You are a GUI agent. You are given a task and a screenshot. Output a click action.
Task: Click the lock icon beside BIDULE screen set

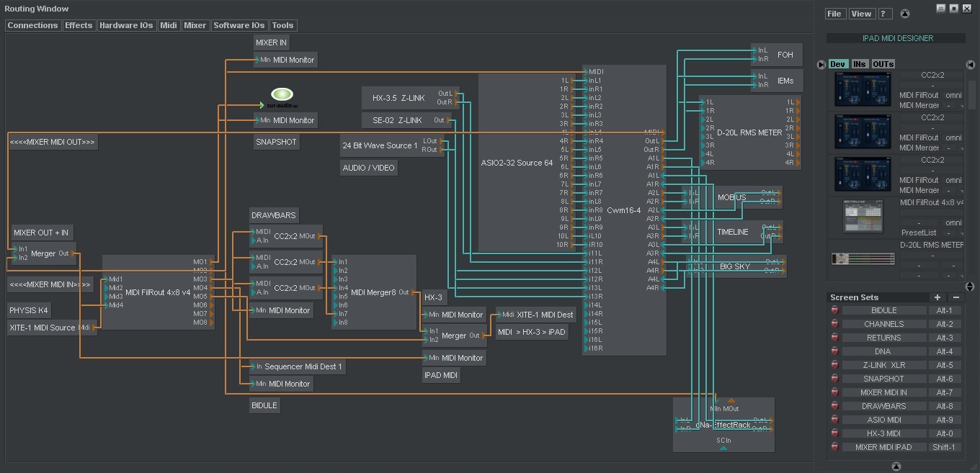[834, 310]
